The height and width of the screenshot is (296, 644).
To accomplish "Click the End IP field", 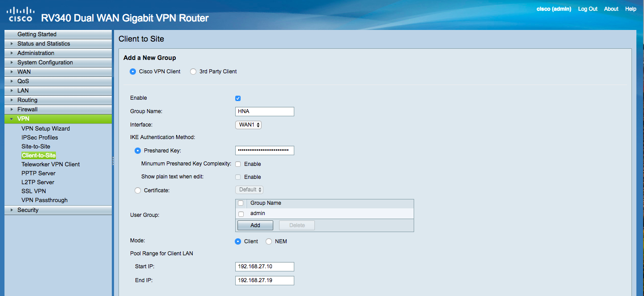I will [265, 281].
